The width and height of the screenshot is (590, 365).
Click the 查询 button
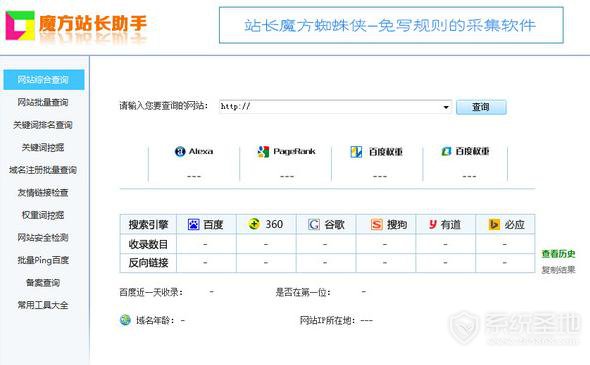pos(481,107)
